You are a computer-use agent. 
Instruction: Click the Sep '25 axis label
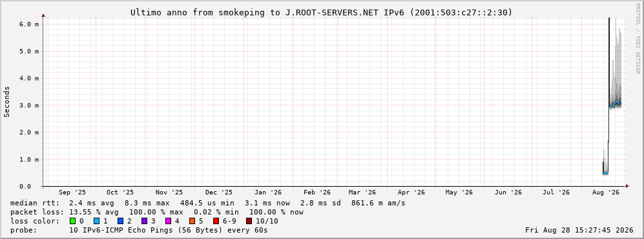72,192
